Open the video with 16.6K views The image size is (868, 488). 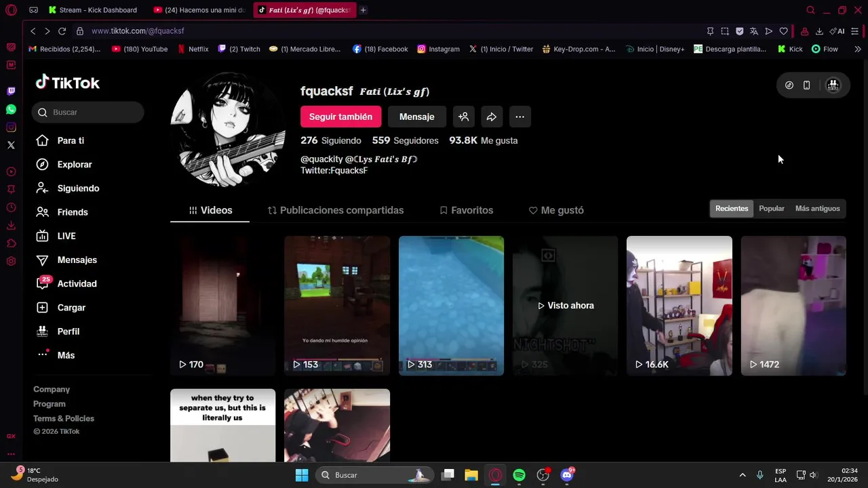click(679, 306)
